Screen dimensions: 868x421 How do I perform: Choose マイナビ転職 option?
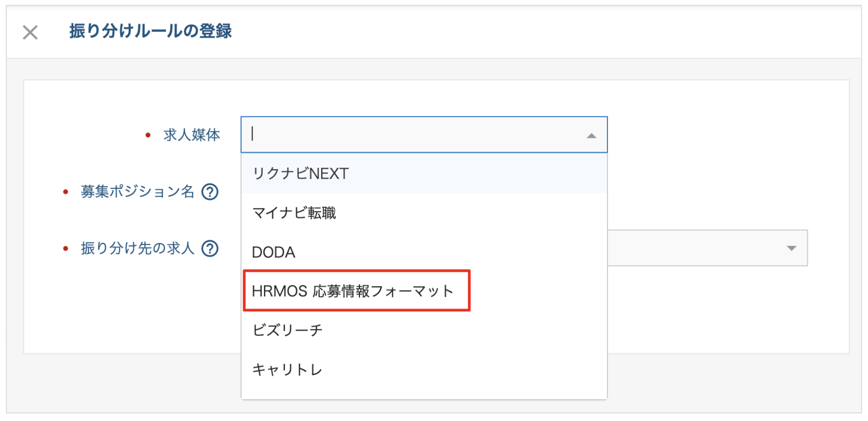(x=424, y=213)
